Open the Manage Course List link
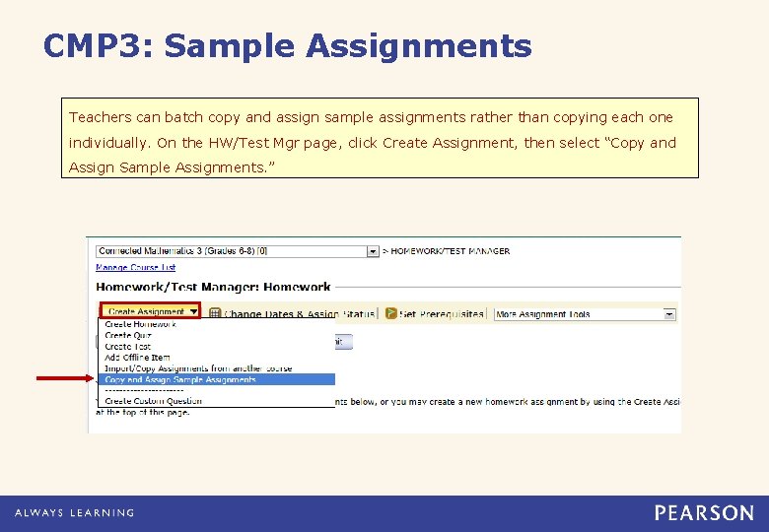 tap(136, 267)
